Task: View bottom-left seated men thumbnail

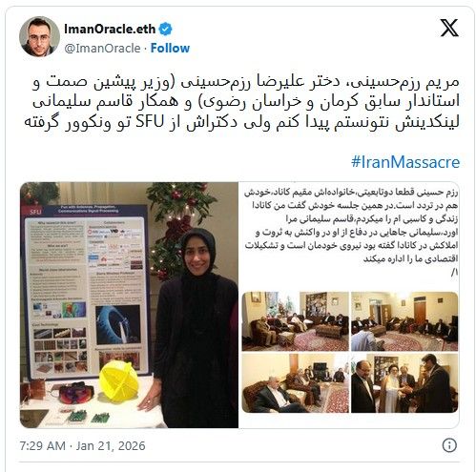Action: tap(295, 383)
